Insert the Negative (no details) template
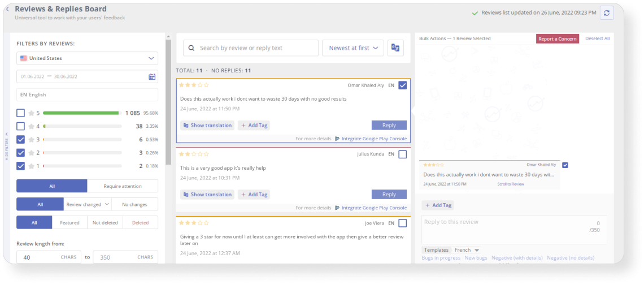The width and height of the screenshot is (644, 284). [x=571, y=257]
